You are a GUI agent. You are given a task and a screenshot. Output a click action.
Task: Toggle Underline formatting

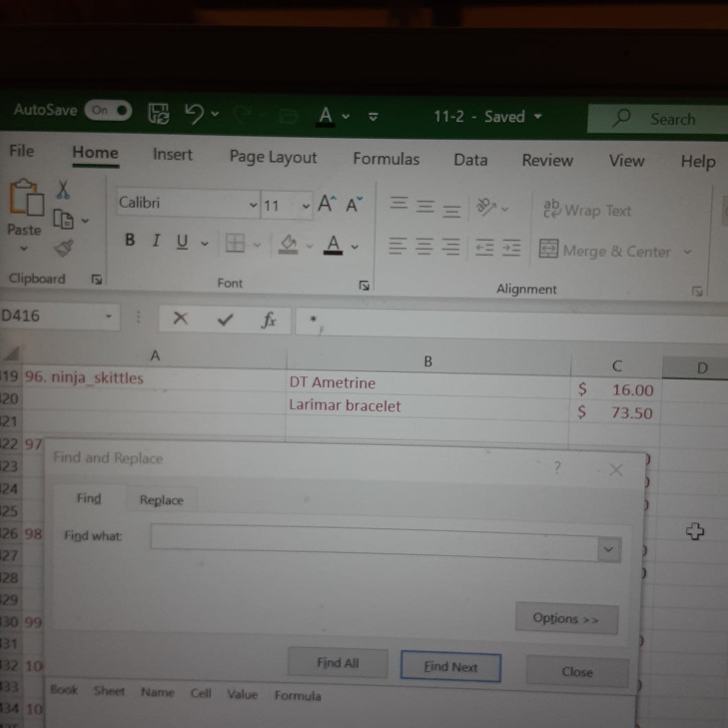[183, 242]
